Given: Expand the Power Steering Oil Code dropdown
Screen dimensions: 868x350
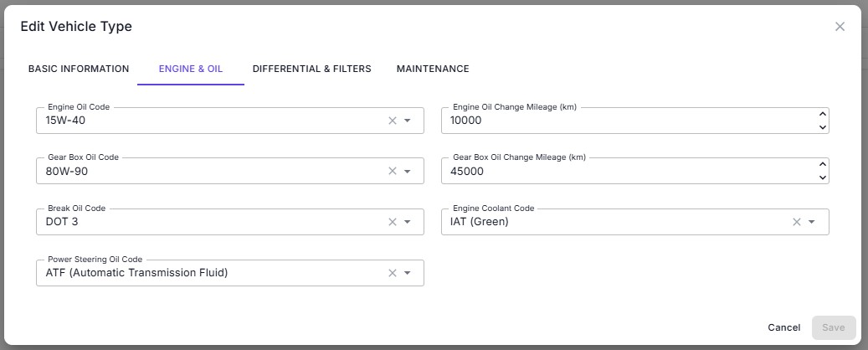Looking at the screenshot, I should click(x=408, y=273).
